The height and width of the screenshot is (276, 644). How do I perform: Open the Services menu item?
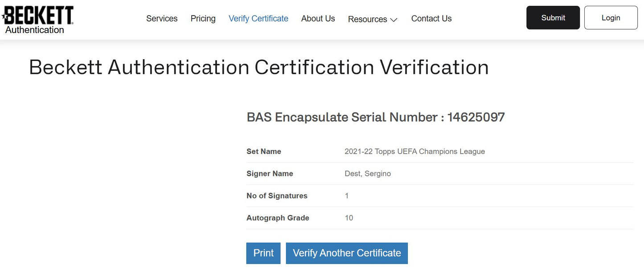[162, 19]
